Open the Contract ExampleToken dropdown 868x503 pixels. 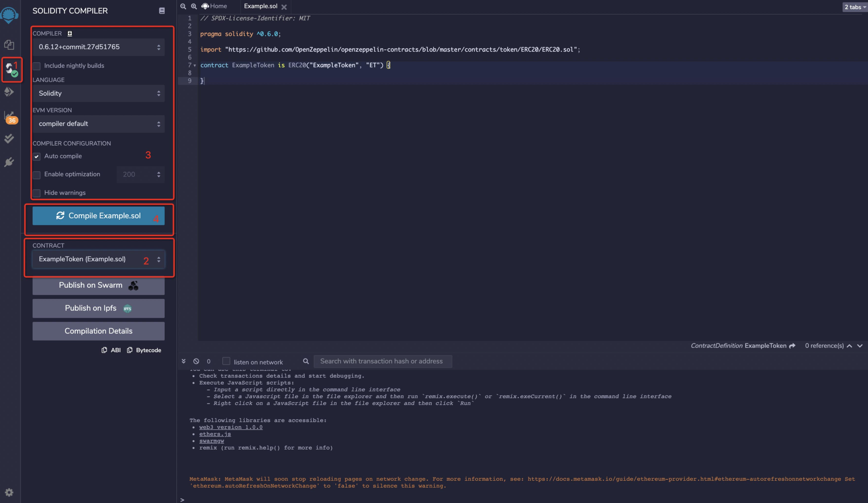pyautogui.click(x=98, y=259)
